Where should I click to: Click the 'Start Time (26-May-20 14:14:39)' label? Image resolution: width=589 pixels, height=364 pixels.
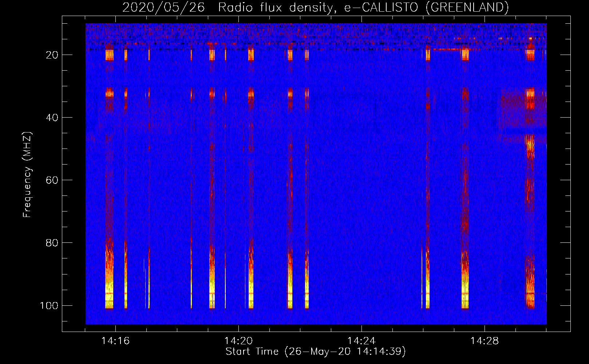(316, 352)
